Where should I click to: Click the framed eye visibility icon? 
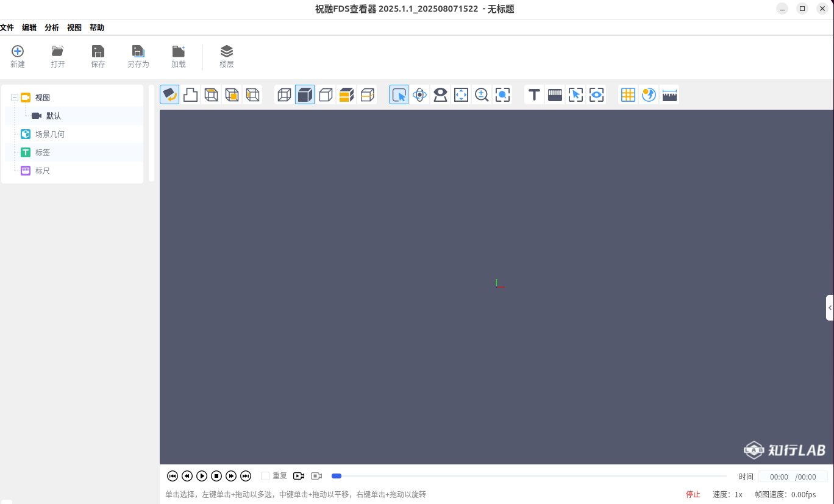596,94
